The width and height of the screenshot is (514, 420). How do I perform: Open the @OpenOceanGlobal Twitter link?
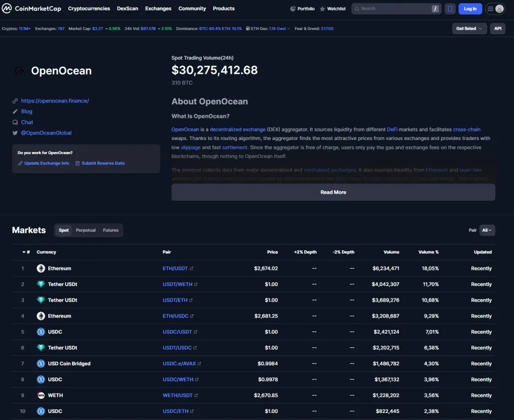point(46,133)
